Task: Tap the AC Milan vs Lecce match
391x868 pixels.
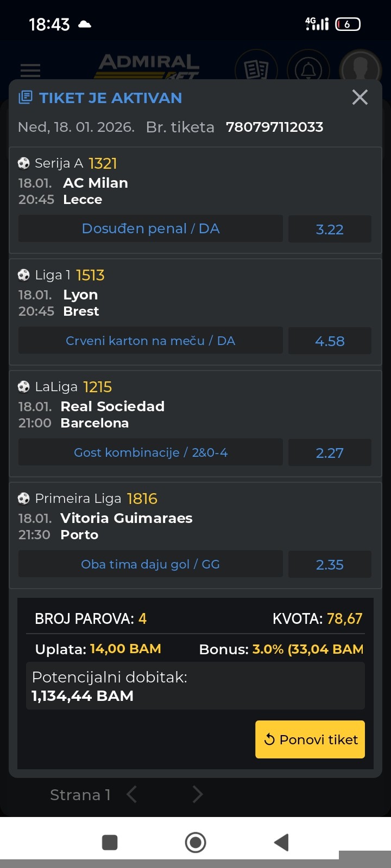Action: 96,191
